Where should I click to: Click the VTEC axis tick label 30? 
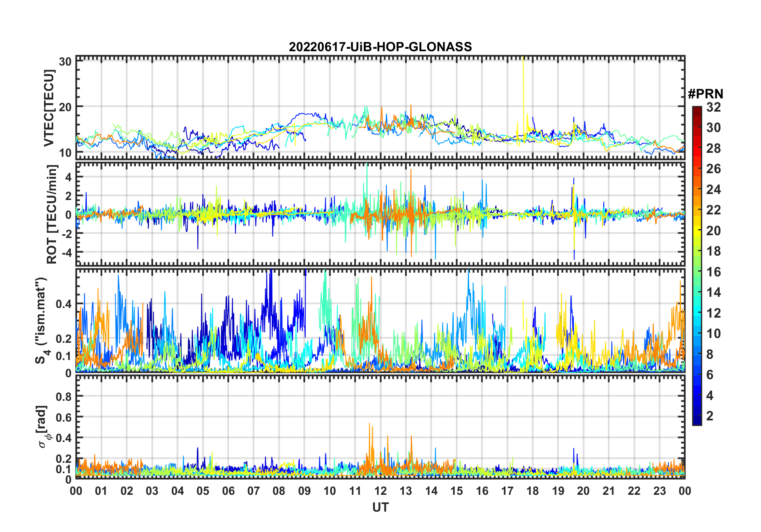[65, 62]
